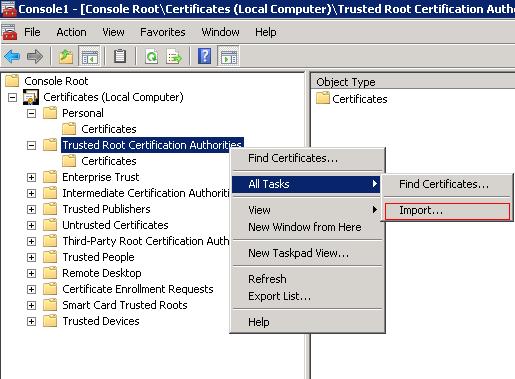The image size is (515, 379).
Task: Open the Window menu
Action: pyautogui.click(x=220, y=32)
